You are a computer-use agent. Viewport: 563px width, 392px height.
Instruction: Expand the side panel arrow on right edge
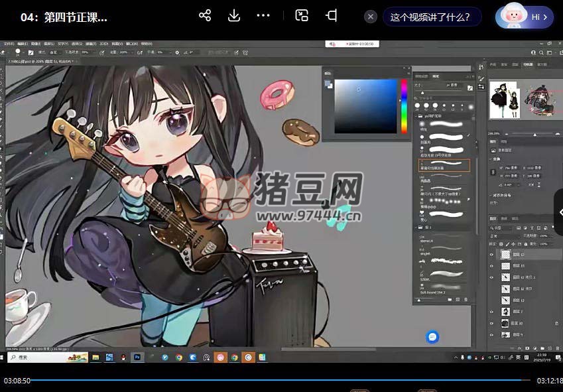coord(559,212)
